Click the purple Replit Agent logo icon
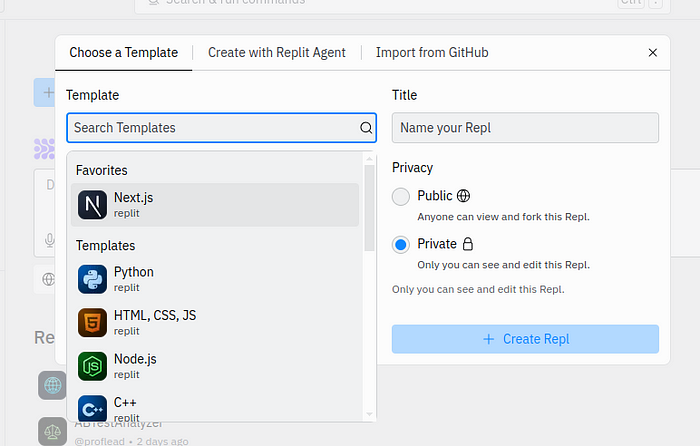Screen dimensions: 700x446 click(x=45, y=149)
